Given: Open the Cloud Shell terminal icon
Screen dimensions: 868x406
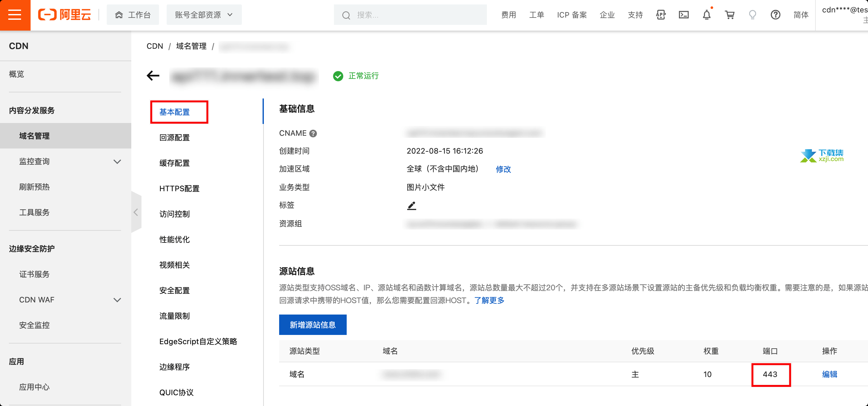Looking at the screenshot, I should click(684, 15).
